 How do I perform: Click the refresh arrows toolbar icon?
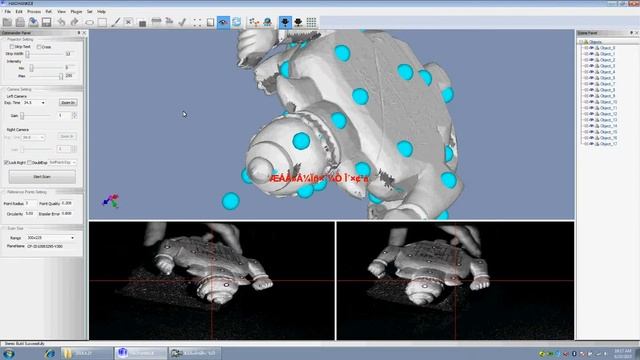coord(236,22)
